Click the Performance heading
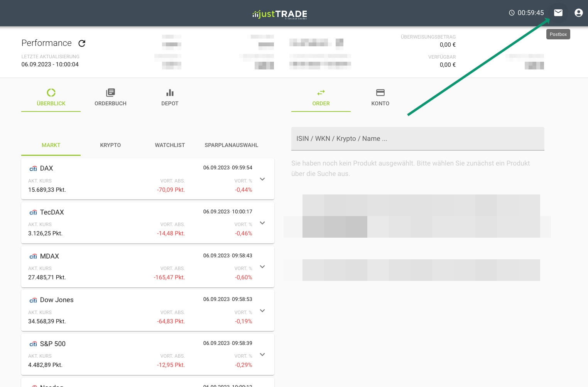 [x=47, y=43]
